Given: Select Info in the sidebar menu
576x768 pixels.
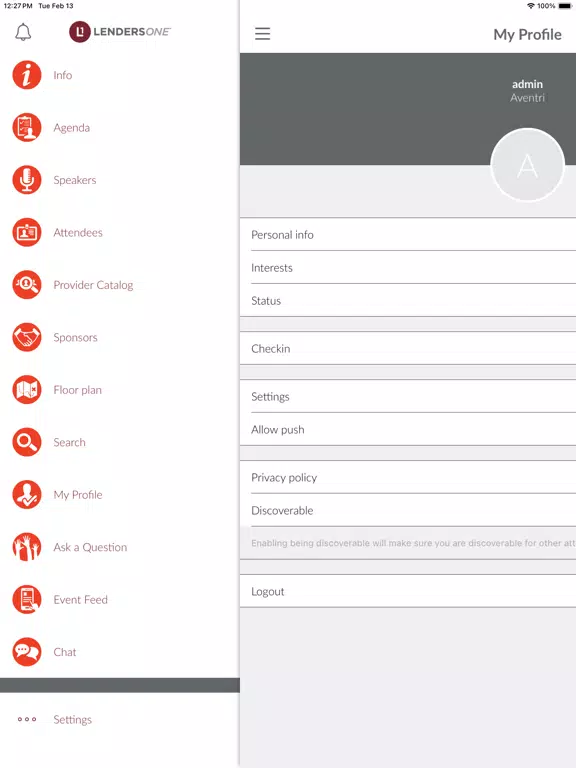Looking at the screenshot, I should click(x=63, y=75).
